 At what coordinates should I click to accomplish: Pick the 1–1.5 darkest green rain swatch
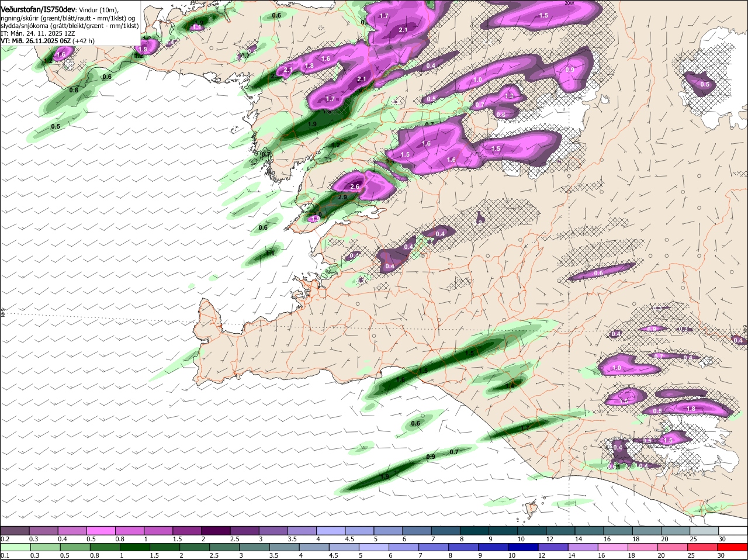click(135, 547)
